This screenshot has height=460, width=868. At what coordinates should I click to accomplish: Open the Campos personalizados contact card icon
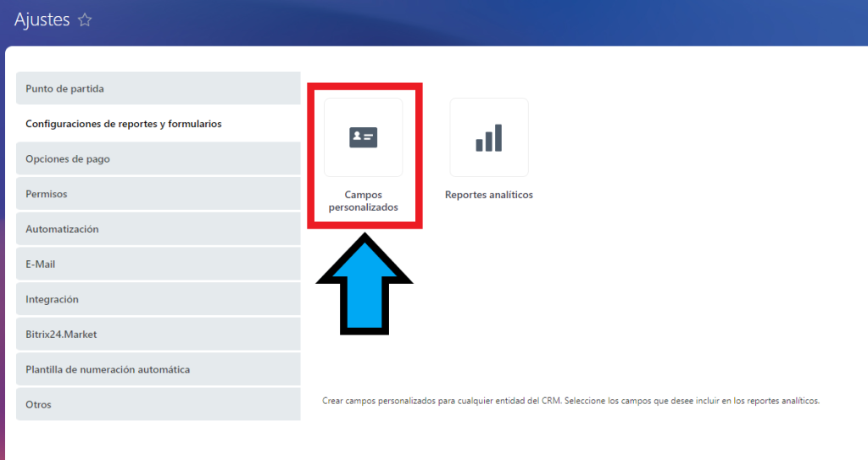[364, 137]
